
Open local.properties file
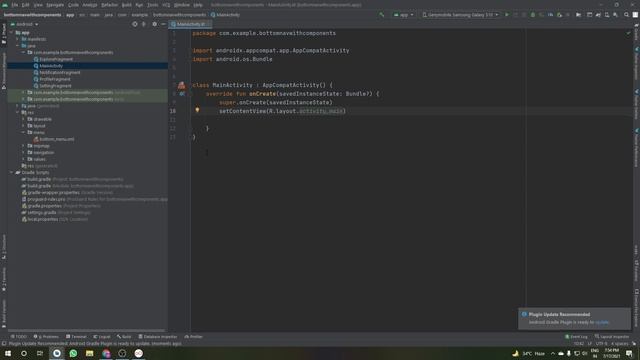42,219
